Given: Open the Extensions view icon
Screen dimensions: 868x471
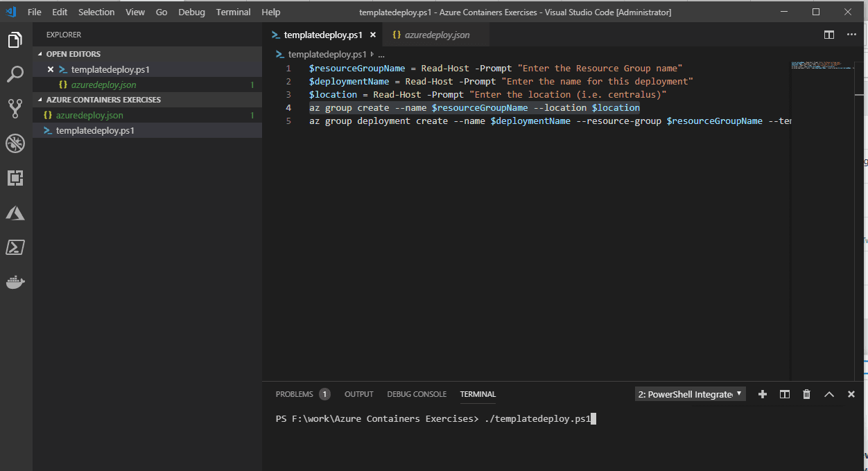Looking at the screenshot, I should coord(15,178).
